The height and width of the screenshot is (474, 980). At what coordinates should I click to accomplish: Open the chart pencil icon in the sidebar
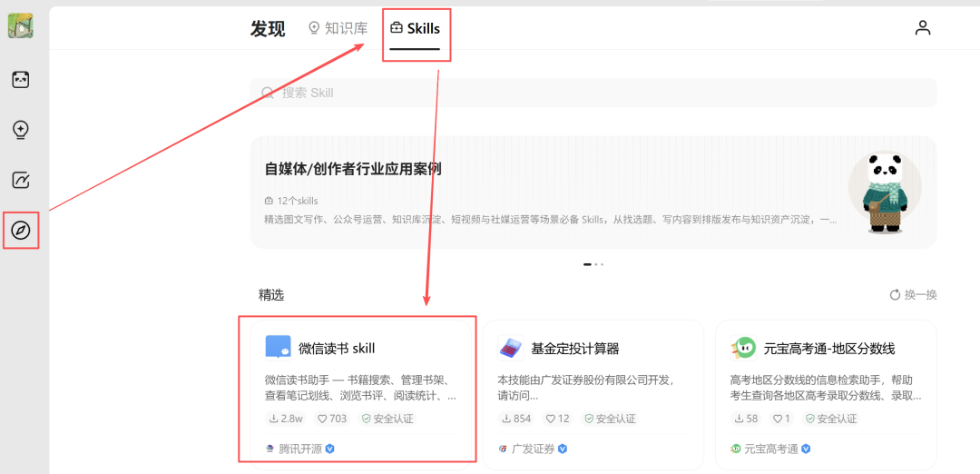coord(21,181)
